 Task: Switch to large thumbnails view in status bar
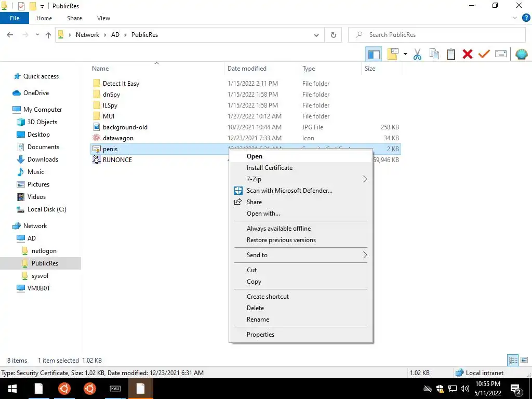tap(524, 361)
